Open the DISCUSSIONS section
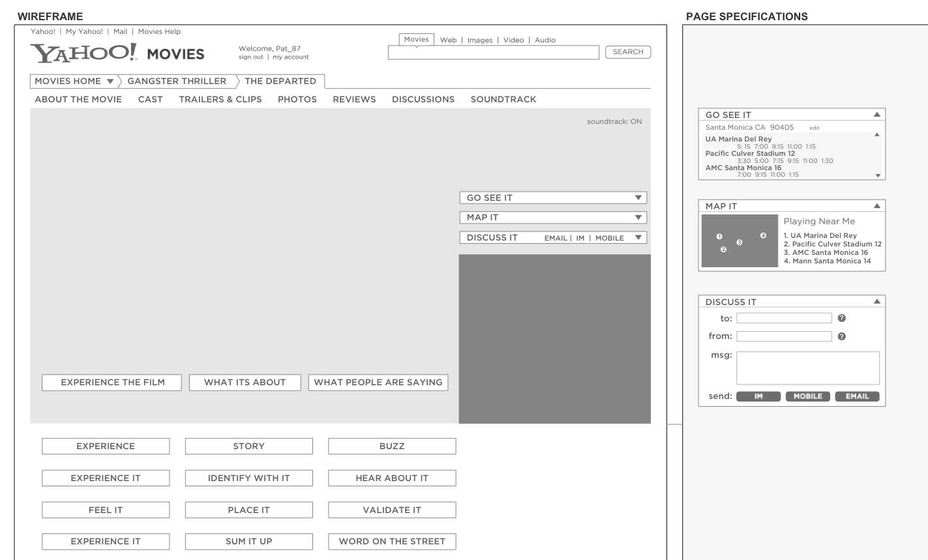This screenshot has height=560, width=928. tap(423, 100)
